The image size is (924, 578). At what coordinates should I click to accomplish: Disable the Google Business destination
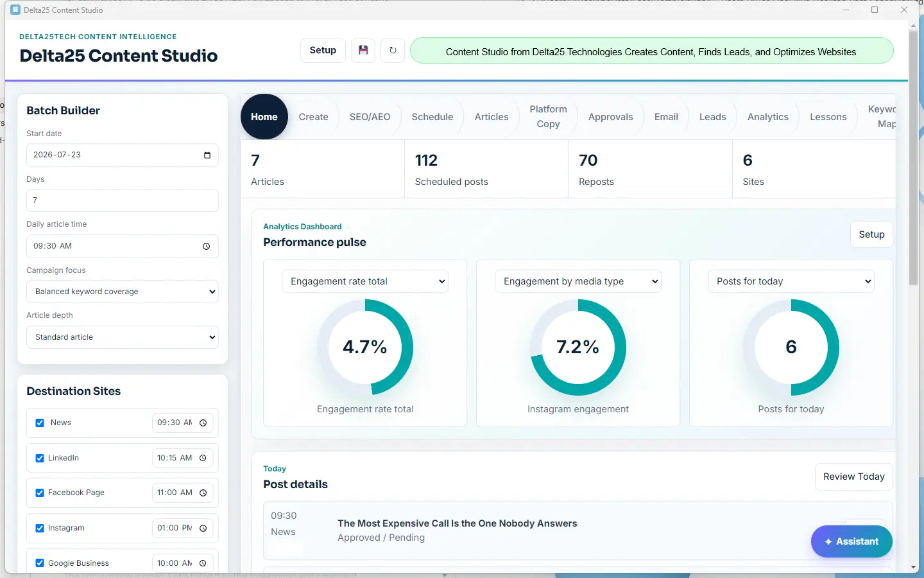coord(40,563)
